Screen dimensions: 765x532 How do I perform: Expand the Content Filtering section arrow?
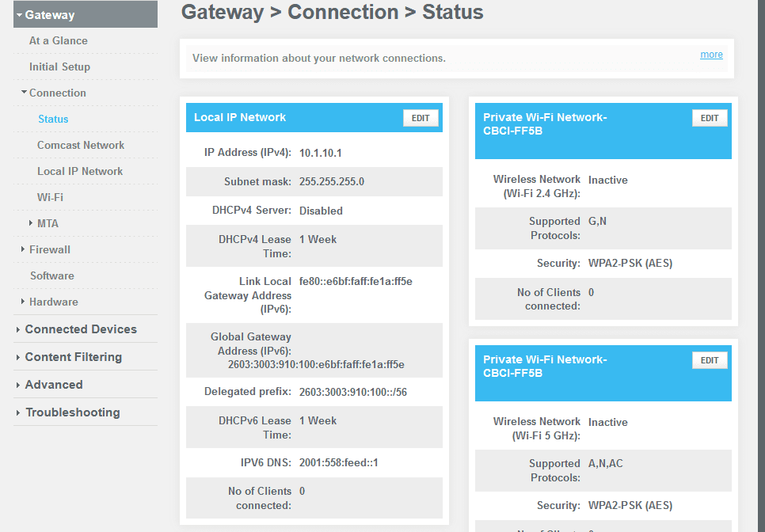tap(18, 357)
